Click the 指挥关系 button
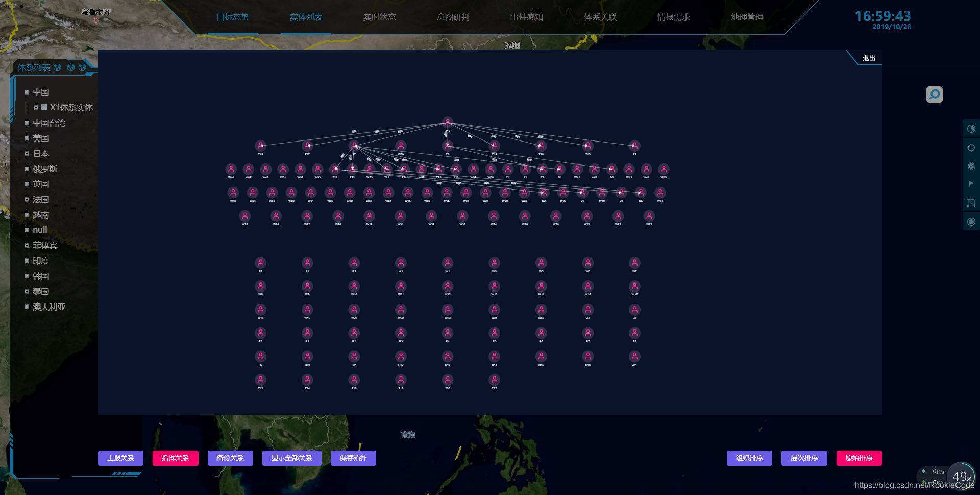The image size is (980, 495). (x=176, y=458)
